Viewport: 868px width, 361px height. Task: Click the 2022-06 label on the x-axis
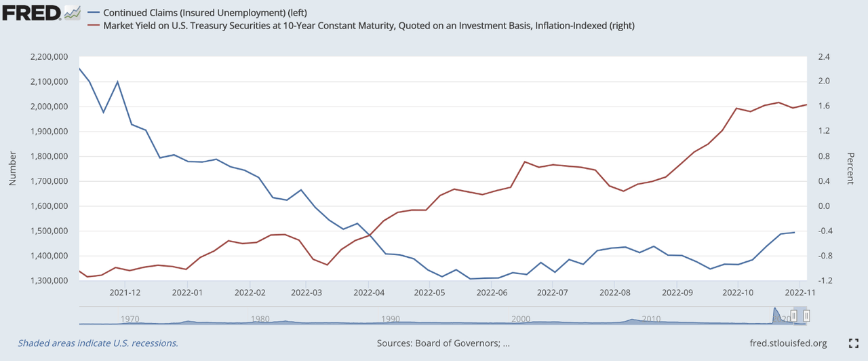492,292
